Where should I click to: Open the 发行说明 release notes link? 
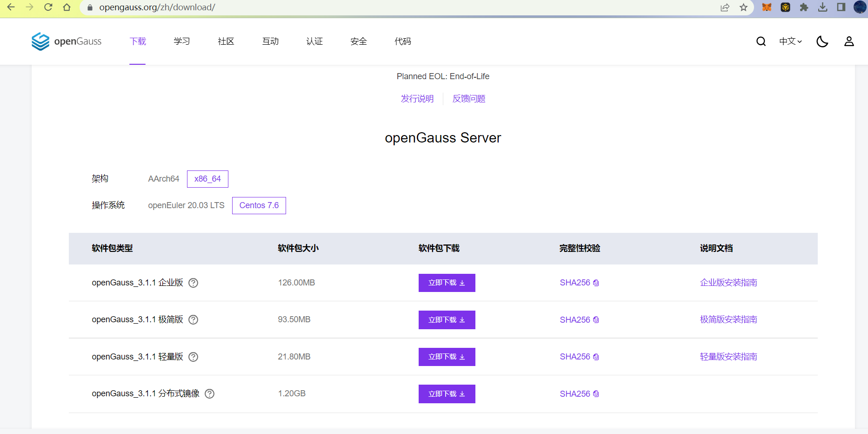coord(417,99)
